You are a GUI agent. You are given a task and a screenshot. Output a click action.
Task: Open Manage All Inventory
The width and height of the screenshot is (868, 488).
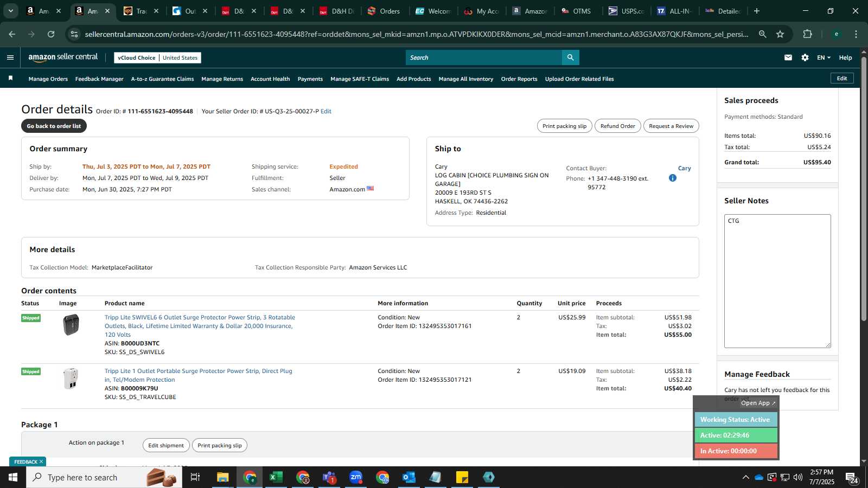[466, 79]
